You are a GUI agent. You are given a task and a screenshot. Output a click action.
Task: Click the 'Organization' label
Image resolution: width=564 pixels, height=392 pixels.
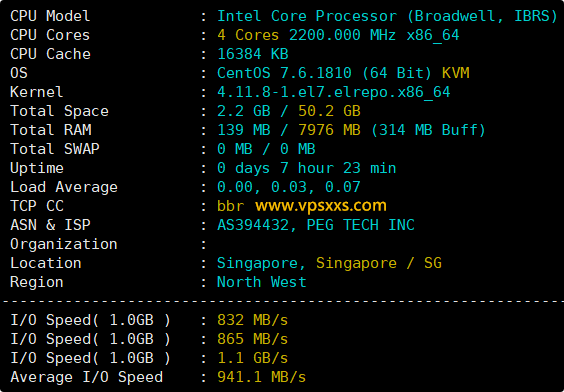click(64, 244)
